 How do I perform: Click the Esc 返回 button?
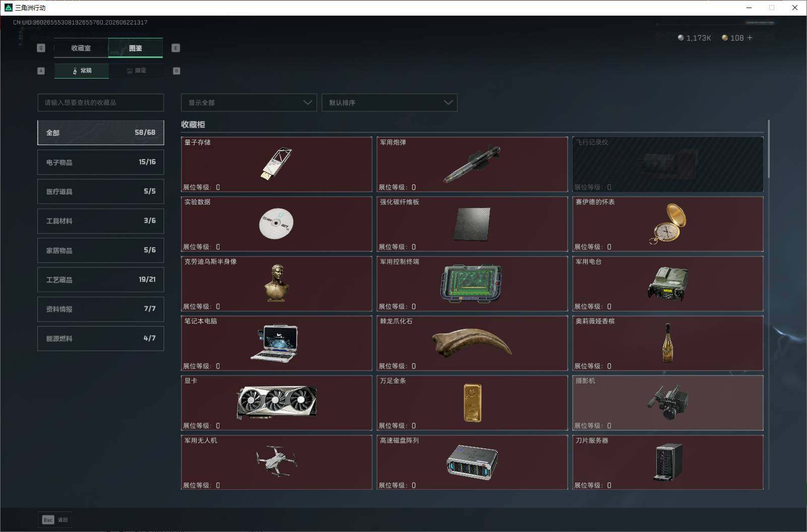point(55,519)
